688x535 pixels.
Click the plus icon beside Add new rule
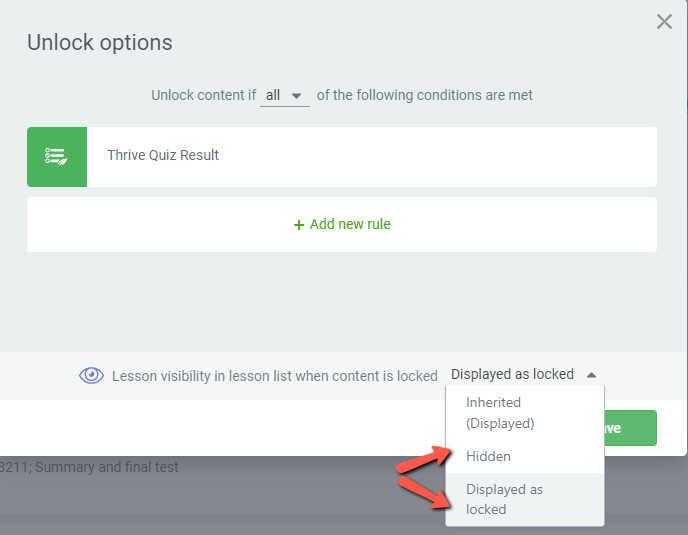pyautogui.click(x=299, y=225)
